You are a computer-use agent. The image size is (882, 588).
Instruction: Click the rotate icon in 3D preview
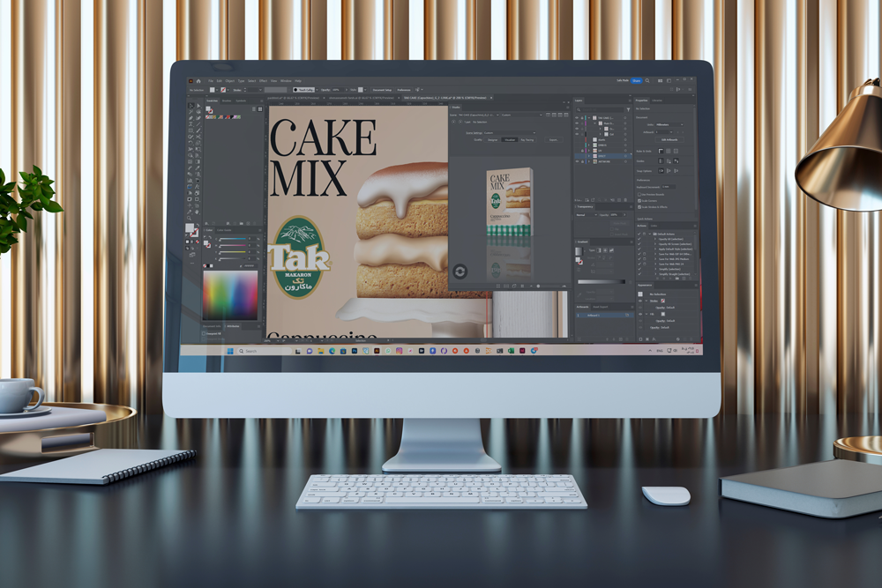click(460, 271)
